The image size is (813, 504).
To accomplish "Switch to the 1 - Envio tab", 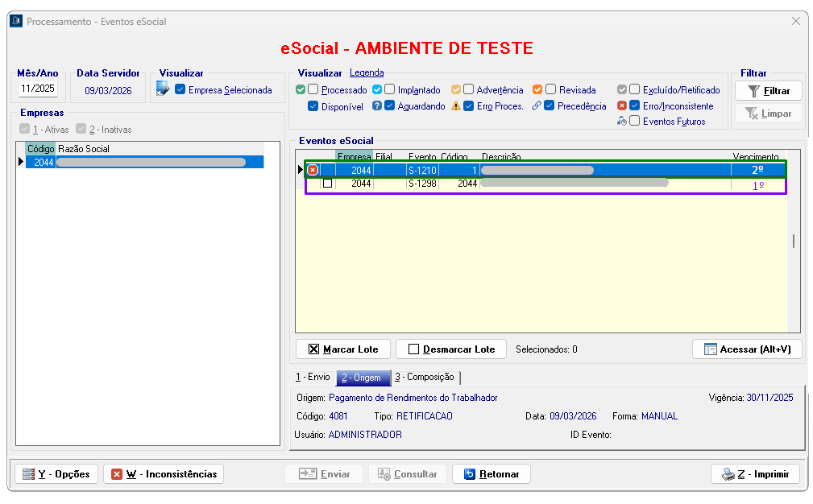I will (x=312, y=377).
